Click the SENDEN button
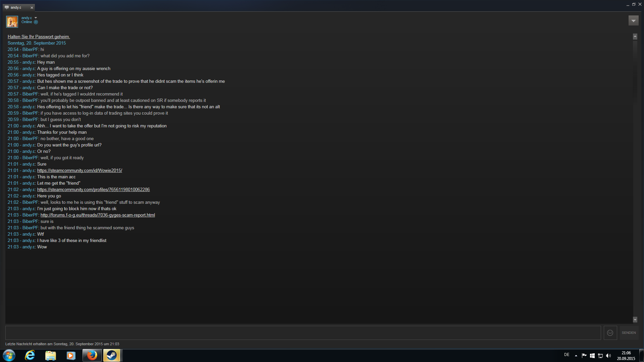The image size is (644, 362). (629, 333)
